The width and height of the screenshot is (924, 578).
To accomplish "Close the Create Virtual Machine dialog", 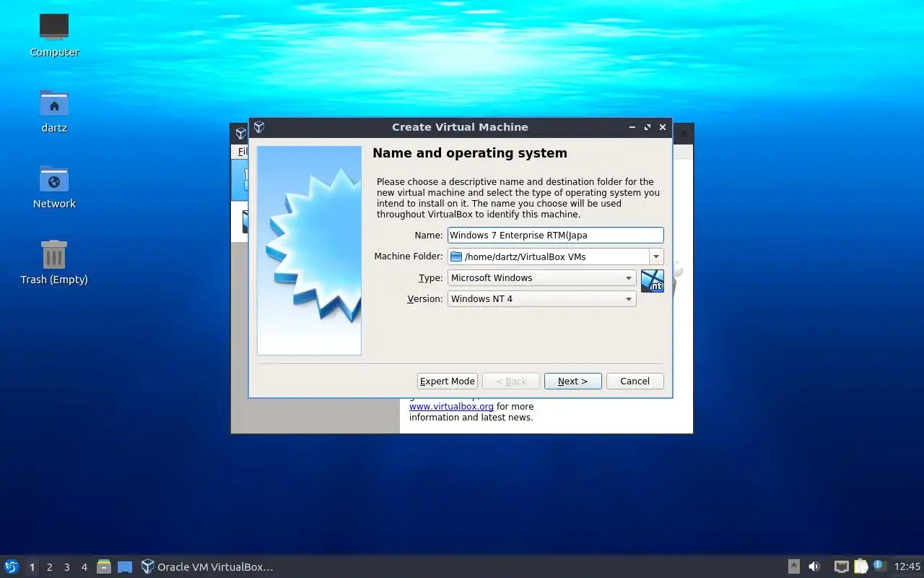I will [663, 127].
